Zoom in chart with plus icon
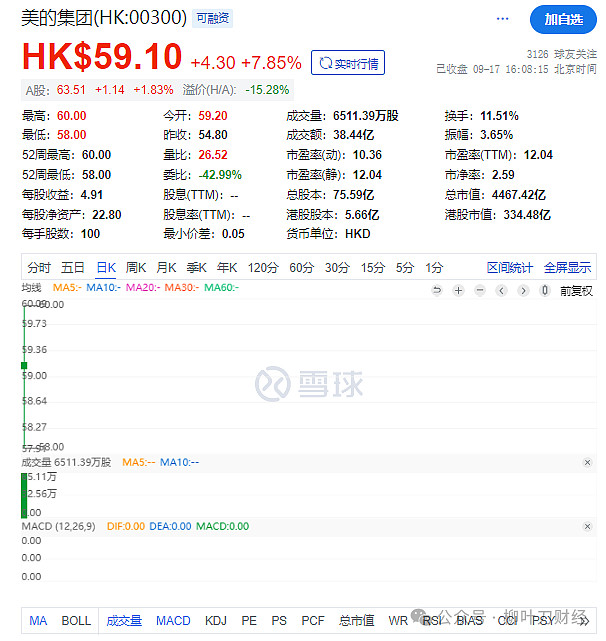Viewport: 606px width, 641px height. click(458, 291)
